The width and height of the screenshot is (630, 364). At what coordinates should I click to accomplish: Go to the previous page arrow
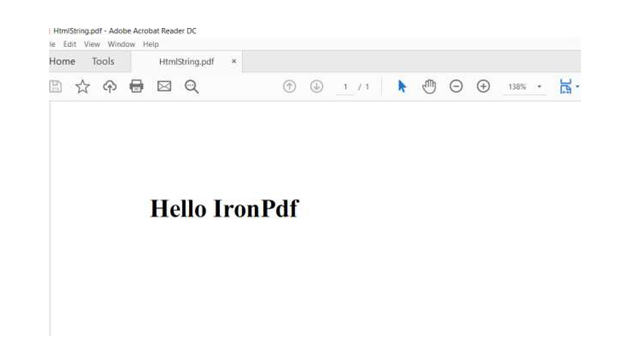pos(289,86)
